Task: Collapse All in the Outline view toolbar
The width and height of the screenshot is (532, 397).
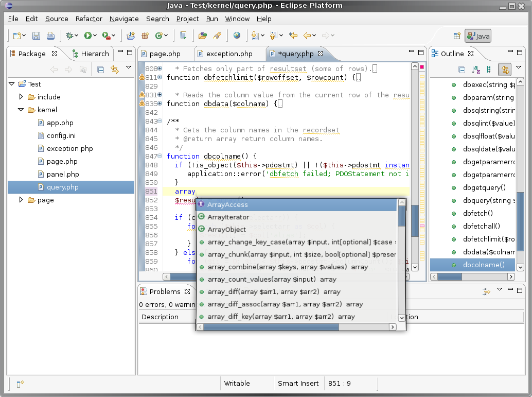Action: point(462,70)
